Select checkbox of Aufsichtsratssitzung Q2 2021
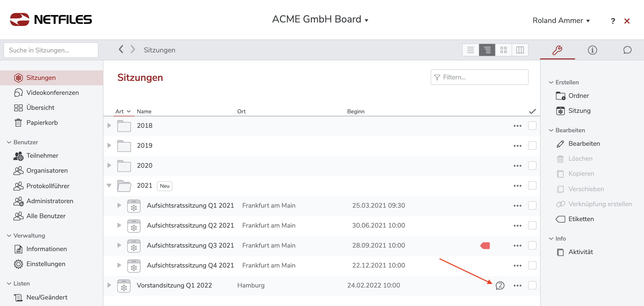This screenshot has width=644, height=306. [x=532, y=225]
